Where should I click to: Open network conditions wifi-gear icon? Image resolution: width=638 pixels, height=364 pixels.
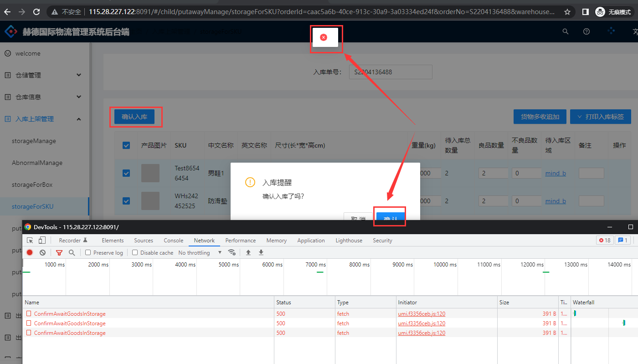(x=232, y=252)
